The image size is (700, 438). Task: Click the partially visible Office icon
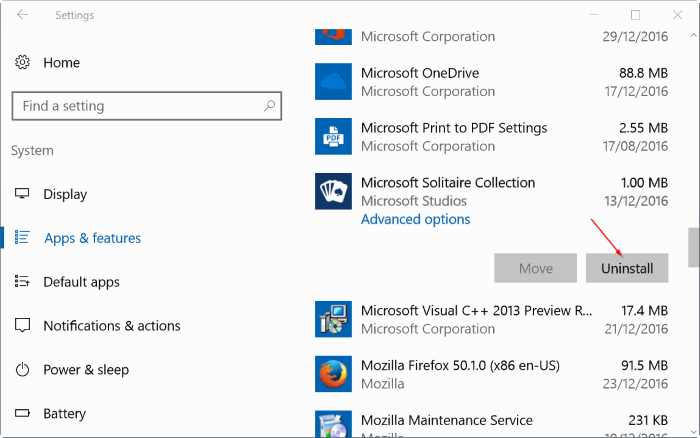pos(333,37)
